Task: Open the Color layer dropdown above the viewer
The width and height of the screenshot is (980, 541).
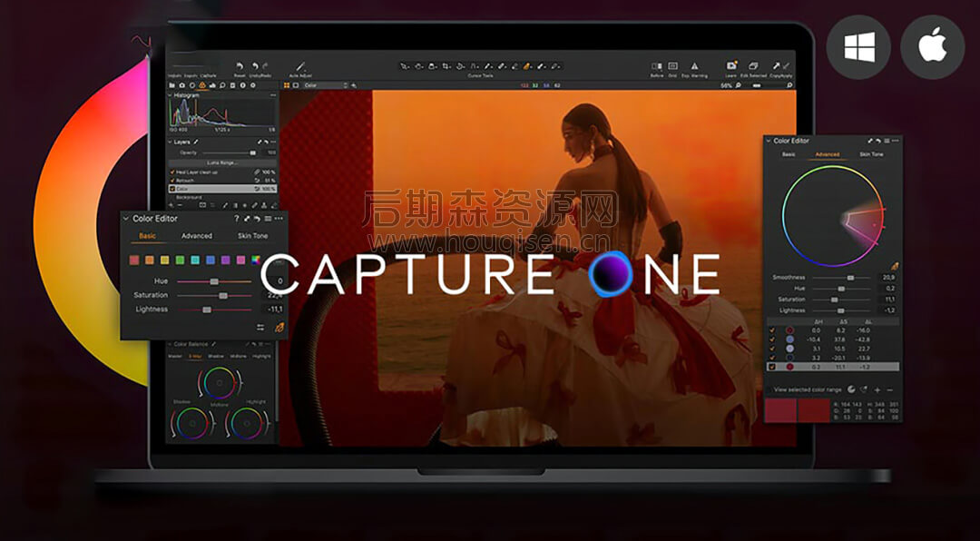Action: [325, 85]
